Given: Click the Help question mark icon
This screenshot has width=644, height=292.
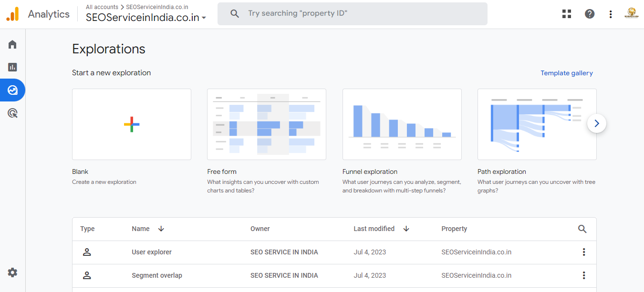Looking at the screenshot, I should pyautogui.click(x=590, y=14).
